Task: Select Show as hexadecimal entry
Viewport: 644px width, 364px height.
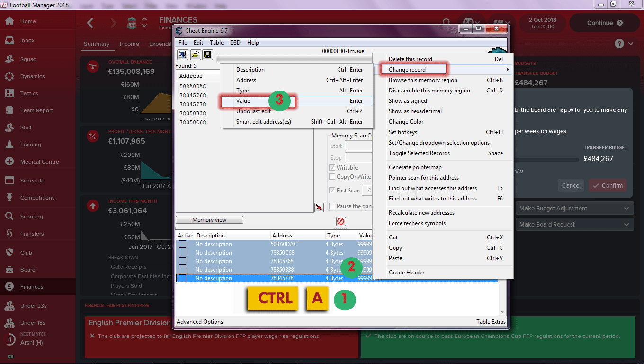Action: (443, 111)
